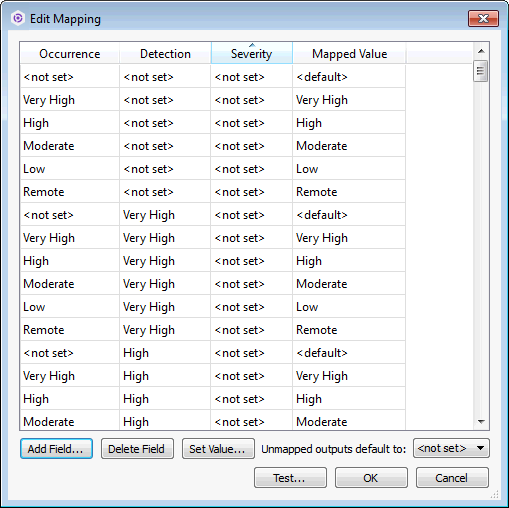Open the Unmapped outputs default dropdown

point(451,448)
